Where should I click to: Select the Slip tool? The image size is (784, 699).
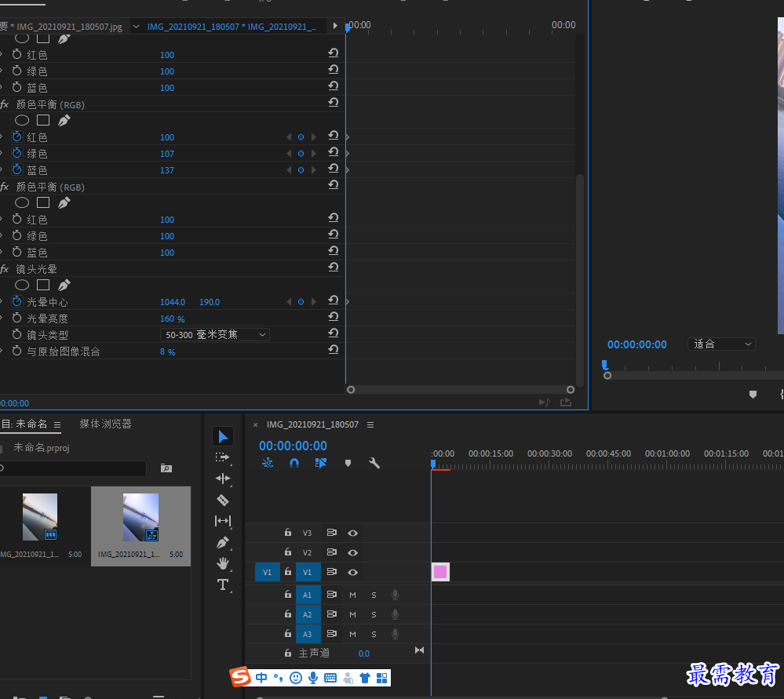coord(223,521)
